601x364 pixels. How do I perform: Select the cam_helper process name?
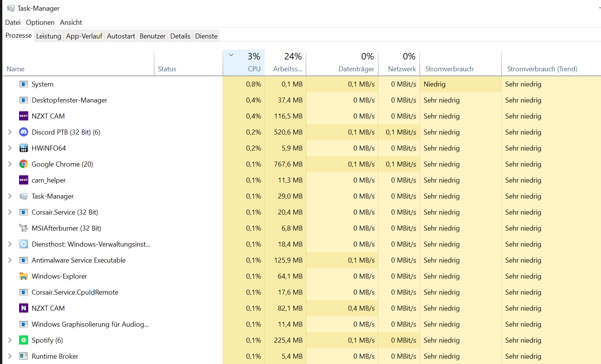[49, 180]
